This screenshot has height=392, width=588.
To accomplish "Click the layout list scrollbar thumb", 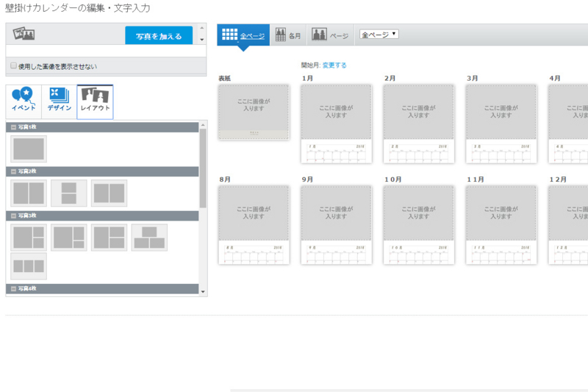I will point(203,168).
